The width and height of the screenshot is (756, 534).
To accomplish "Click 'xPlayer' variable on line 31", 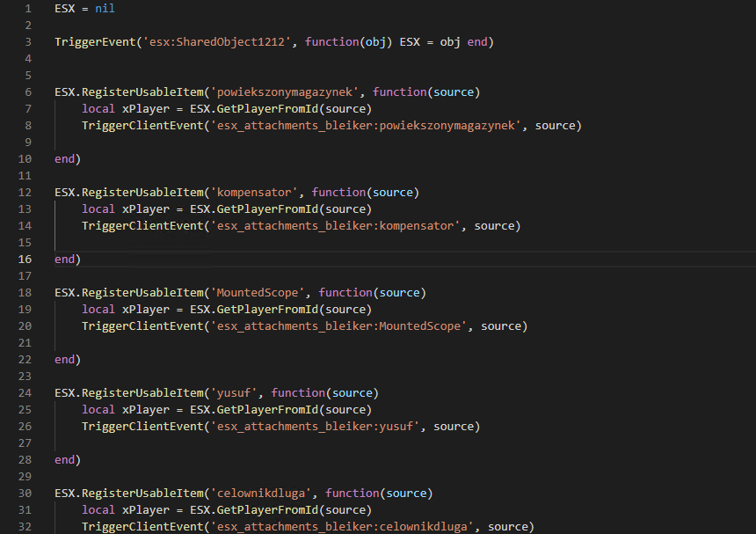I will 146,510.
